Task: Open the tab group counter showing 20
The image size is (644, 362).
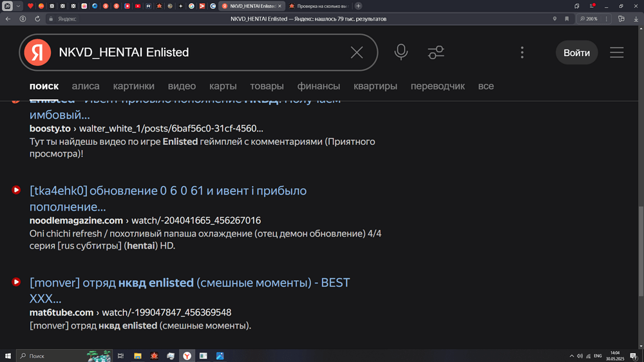Action: point(7,6)
